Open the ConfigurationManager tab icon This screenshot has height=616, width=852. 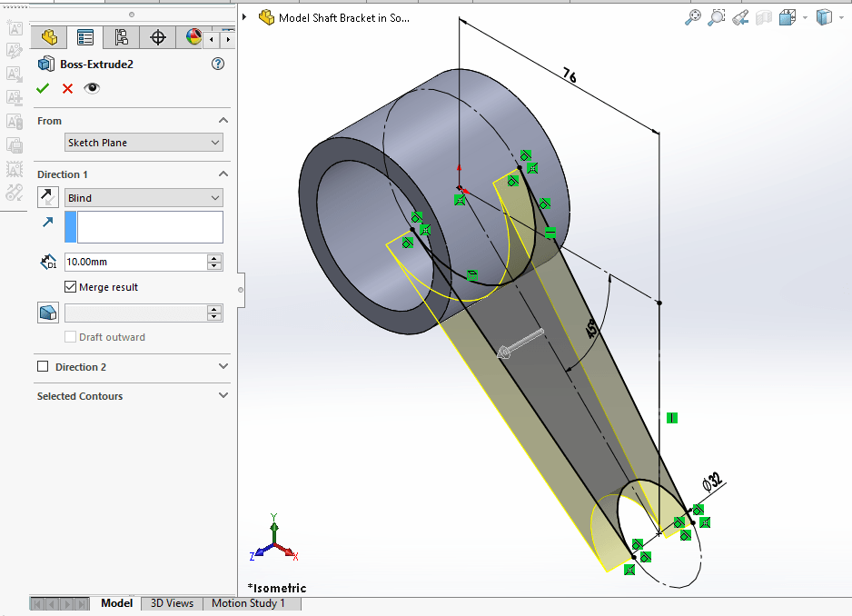(x=121, y=37)
